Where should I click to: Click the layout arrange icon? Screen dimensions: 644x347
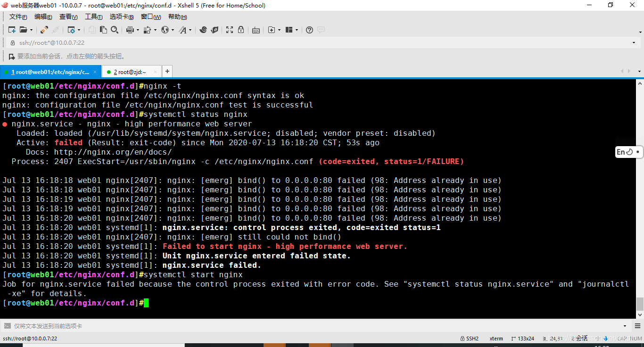coord(289,30)
